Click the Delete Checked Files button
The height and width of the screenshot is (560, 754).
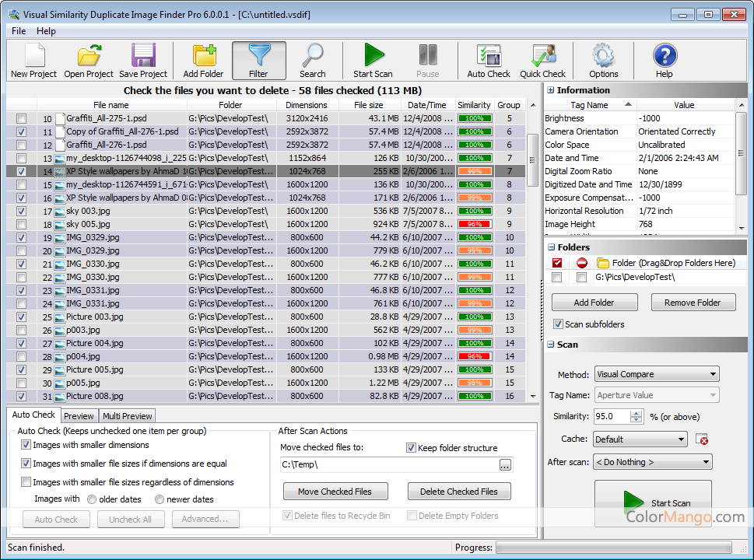(459, 492)
